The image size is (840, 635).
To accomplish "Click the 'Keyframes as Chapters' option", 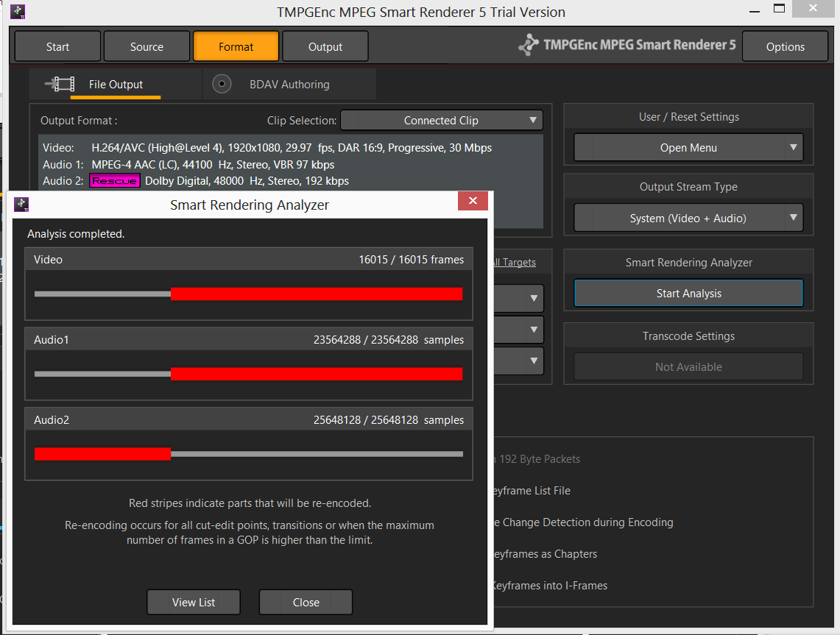I will (546, 553).
